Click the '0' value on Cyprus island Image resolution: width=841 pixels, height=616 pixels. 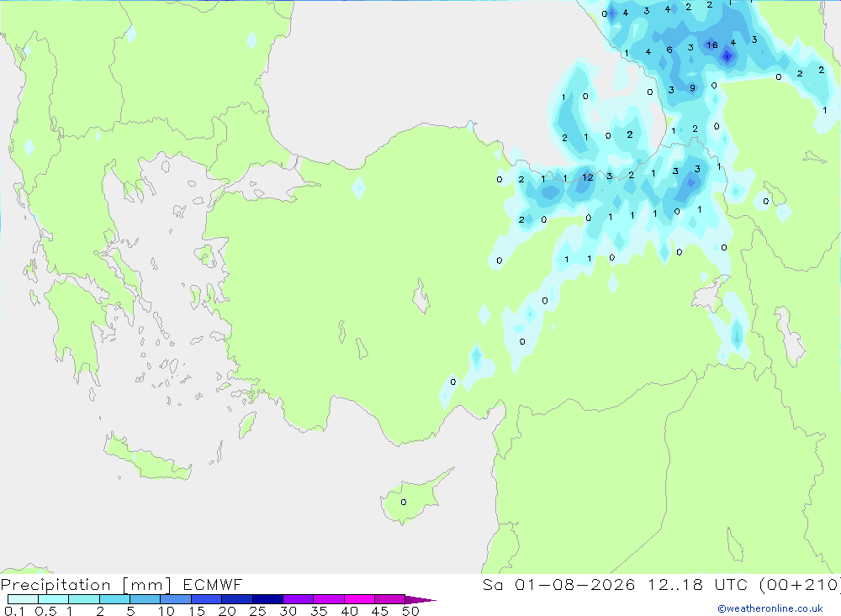[404, 503]
